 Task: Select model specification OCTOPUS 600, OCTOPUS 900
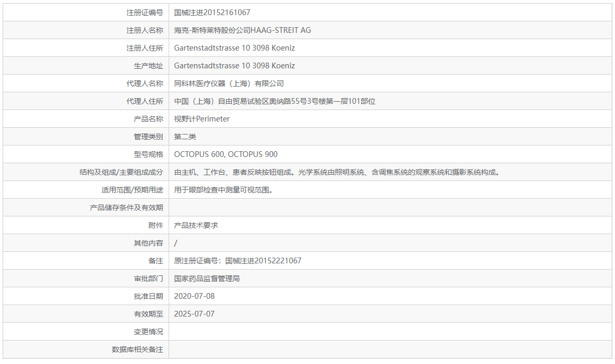point(226,154)
